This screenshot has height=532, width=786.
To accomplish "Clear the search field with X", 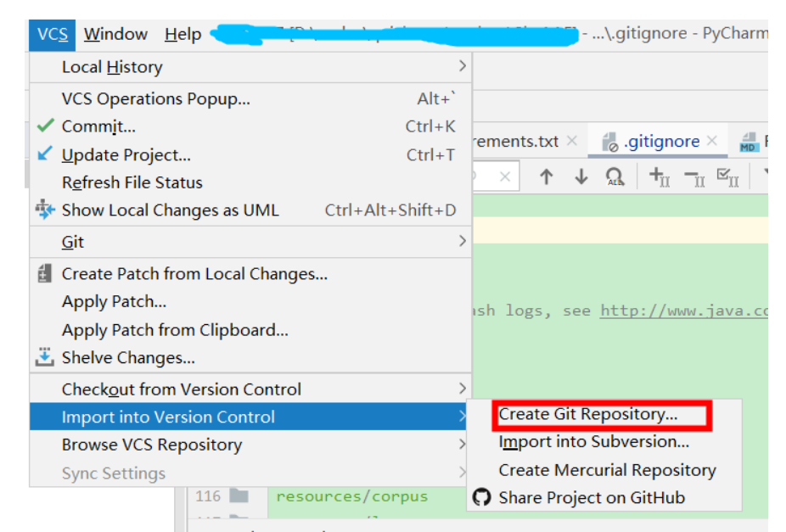I will [505, 176].
